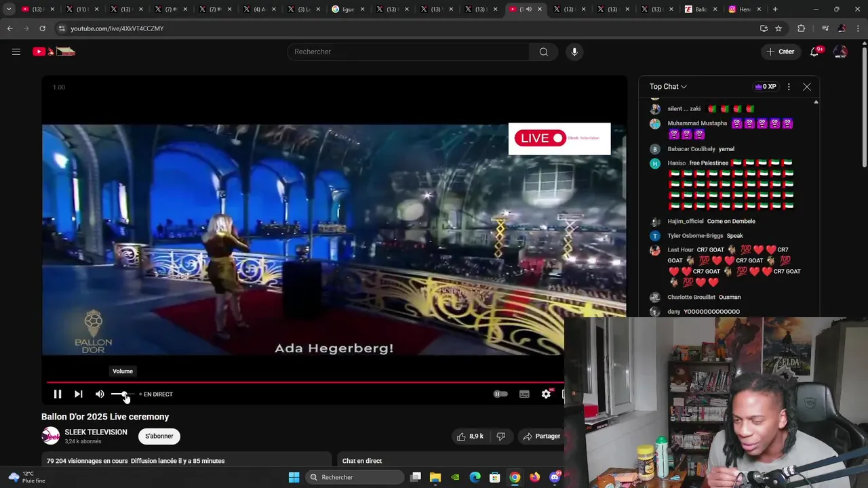Open the player settings gear
This screenshot has height=488, width=868.
point(546,394)
